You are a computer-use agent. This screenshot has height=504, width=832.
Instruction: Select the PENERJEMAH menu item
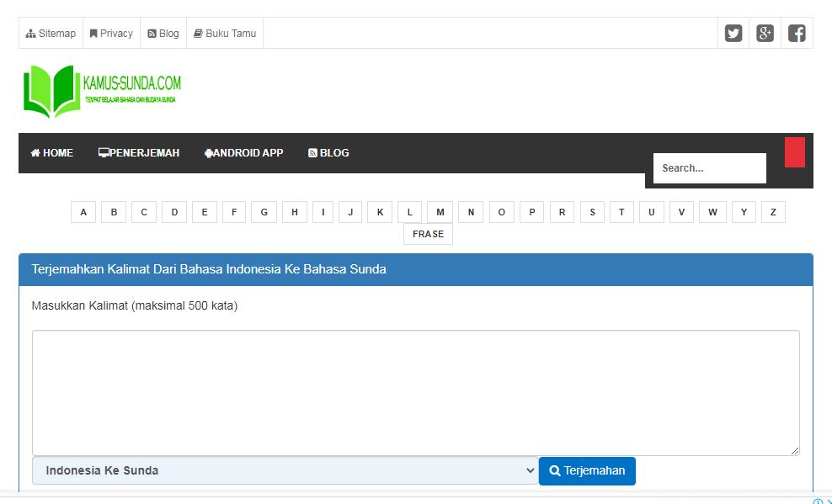click(x=138, y=152)
